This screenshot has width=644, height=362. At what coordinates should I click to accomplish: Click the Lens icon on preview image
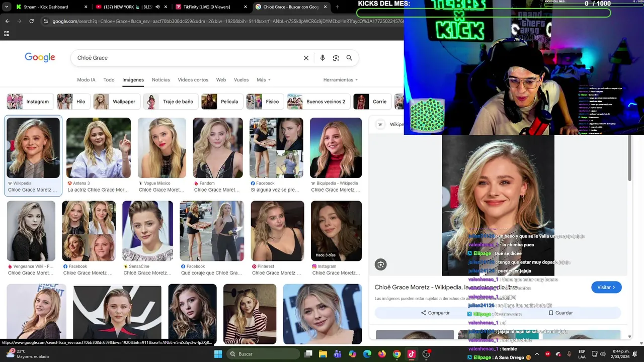point(380,264)
